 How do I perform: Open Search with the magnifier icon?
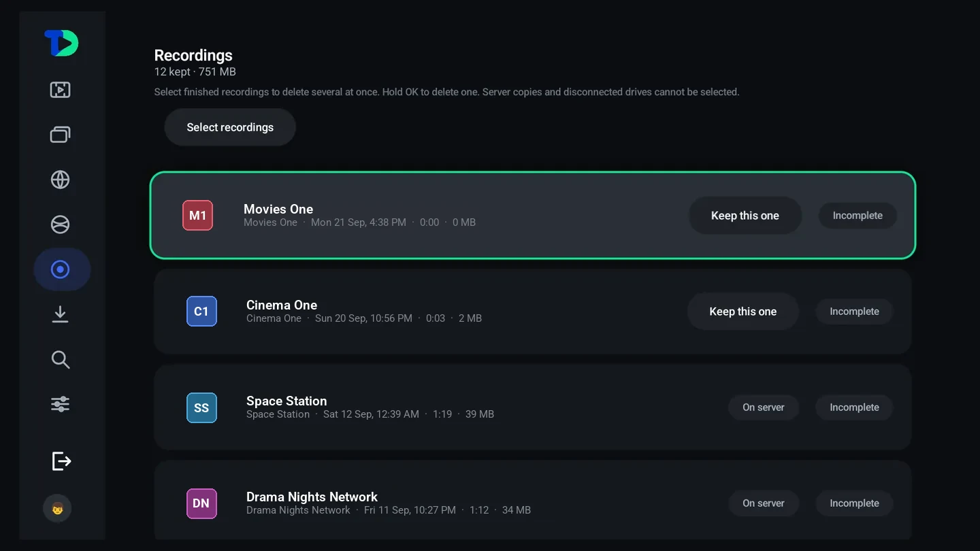[61, 359]
